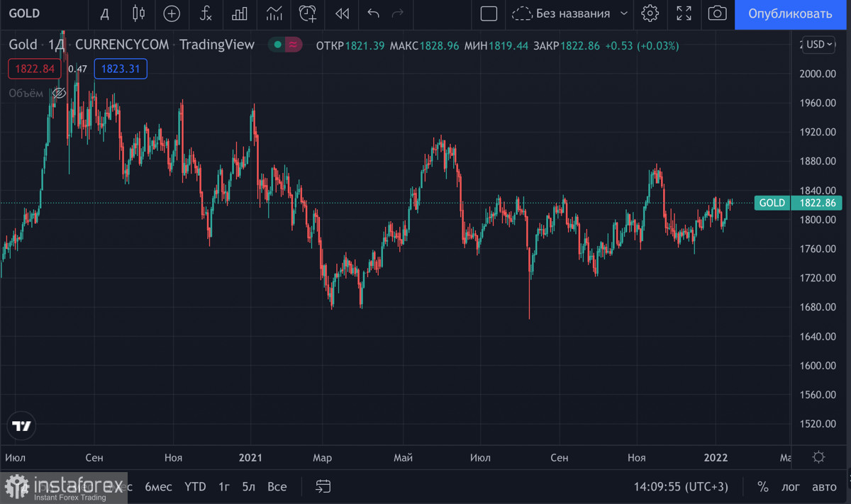
Task: Open the USD currency dropdown
Action: point(819,45)
